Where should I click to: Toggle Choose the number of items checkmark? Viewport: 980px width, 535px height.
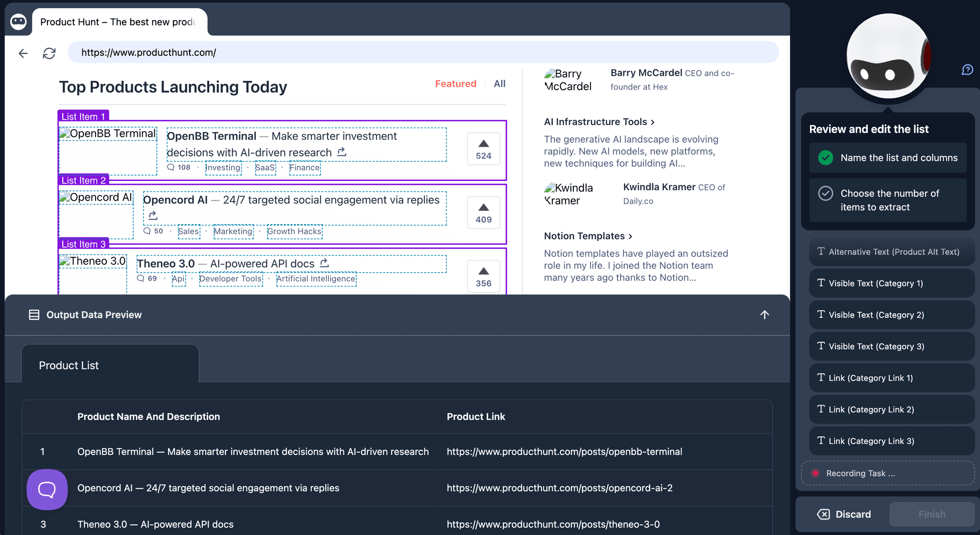click(826, 193)
